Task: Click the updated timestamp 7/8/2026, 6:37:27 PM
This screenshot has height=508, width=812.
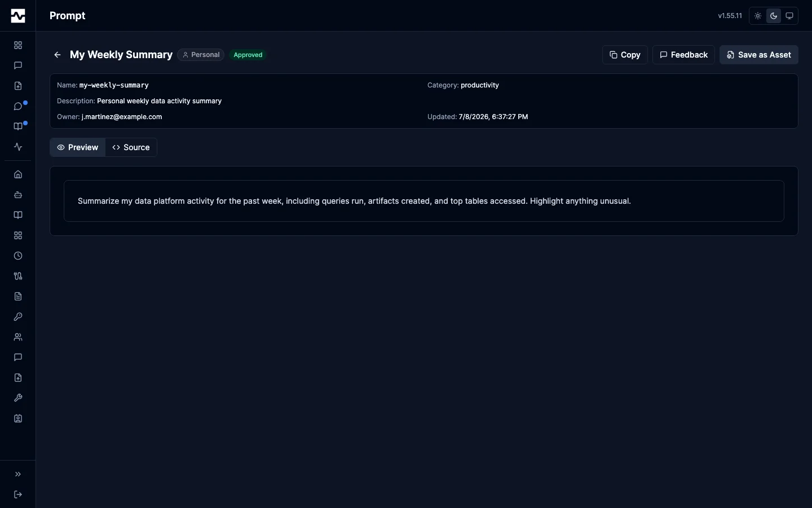Action: [x=493, y=117]
